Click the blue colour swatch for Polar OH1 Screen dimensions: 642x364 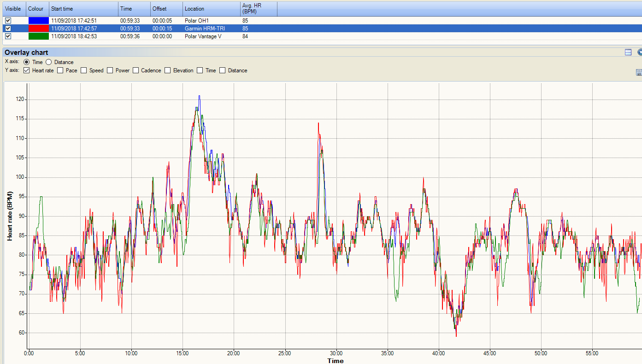pyautogui.click(x=38, y=21)
